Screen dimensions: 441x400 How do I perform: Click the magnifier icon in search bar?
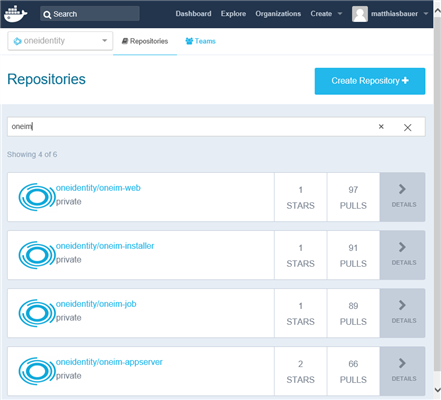[x=47, y=15]
